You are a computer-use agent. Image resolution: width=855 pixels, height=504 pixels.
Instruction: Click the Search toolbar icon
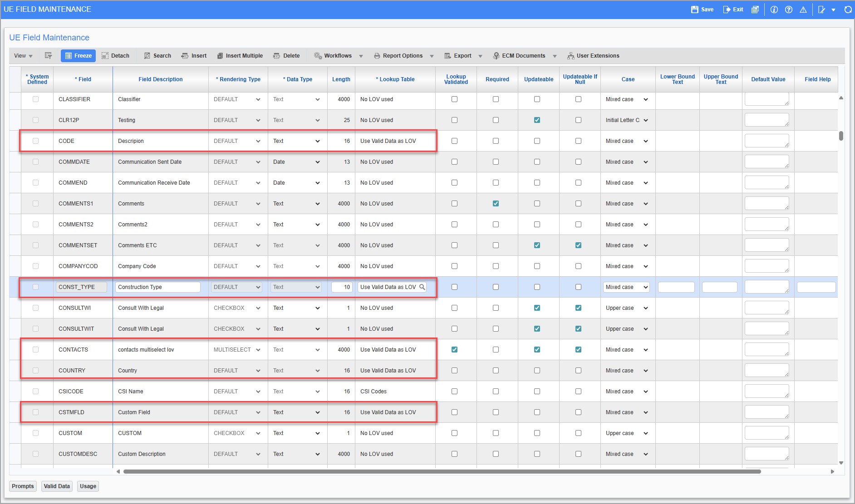coord(147,56)
